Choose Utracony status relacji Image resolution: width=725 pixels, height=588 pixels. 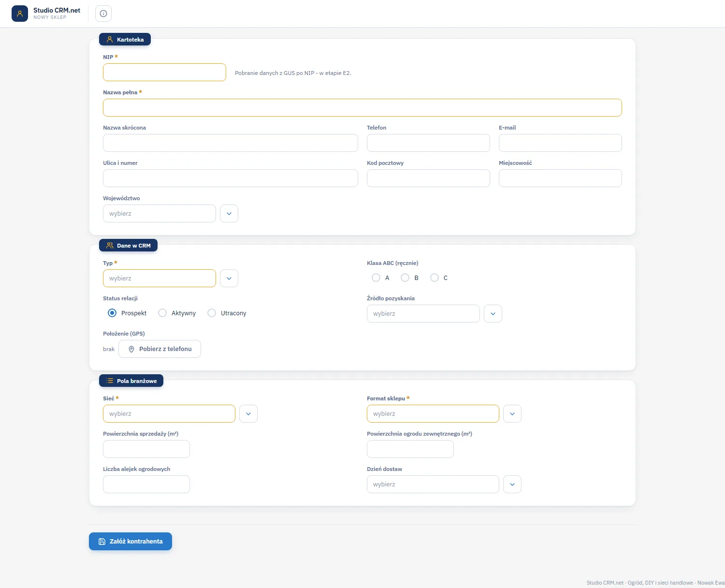pos(212,313)
